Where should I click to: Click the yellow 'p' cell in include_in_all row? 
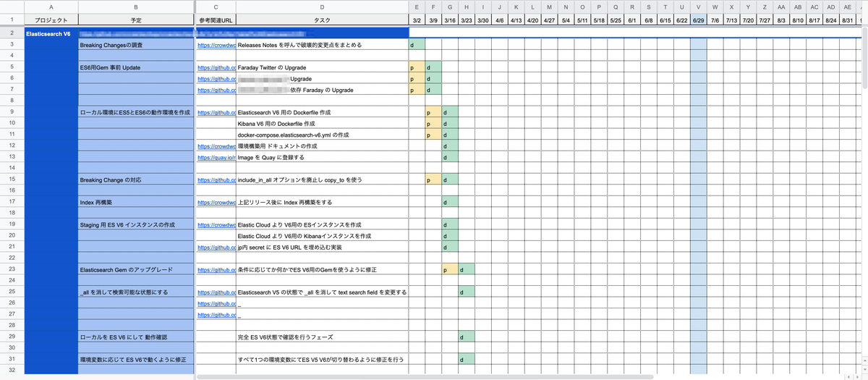[x=433, y=180]
